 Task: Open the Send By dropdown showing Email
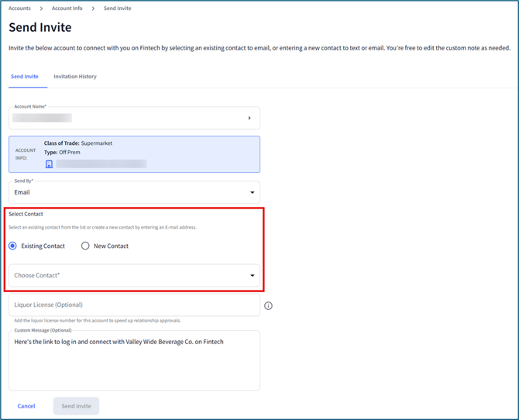(x=133, y=192)
